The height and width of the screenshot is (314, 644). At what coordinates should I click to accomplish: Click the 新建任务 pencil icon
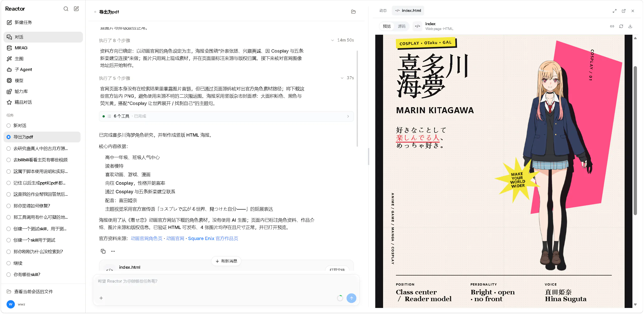9,22
